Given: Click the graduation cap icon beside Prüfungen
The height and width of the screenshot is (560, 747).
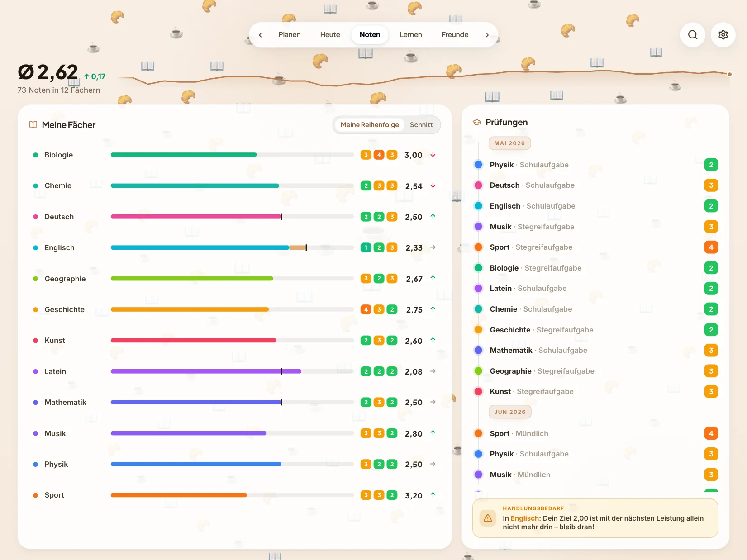Looking at the screenshot, I should point(476,122).
